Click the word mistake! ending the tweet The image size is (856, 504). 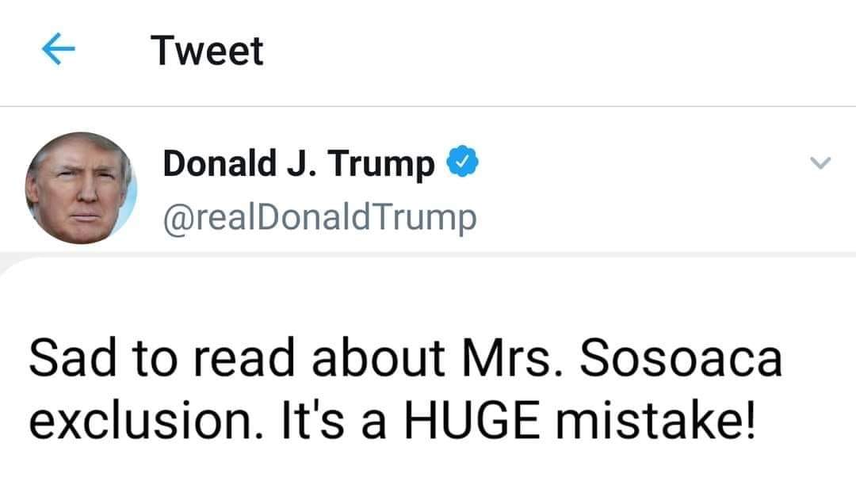point(653,421)
